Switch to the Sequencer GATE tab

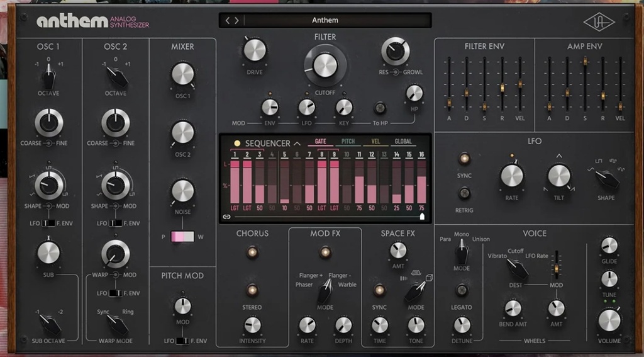[x=320, y=142]
